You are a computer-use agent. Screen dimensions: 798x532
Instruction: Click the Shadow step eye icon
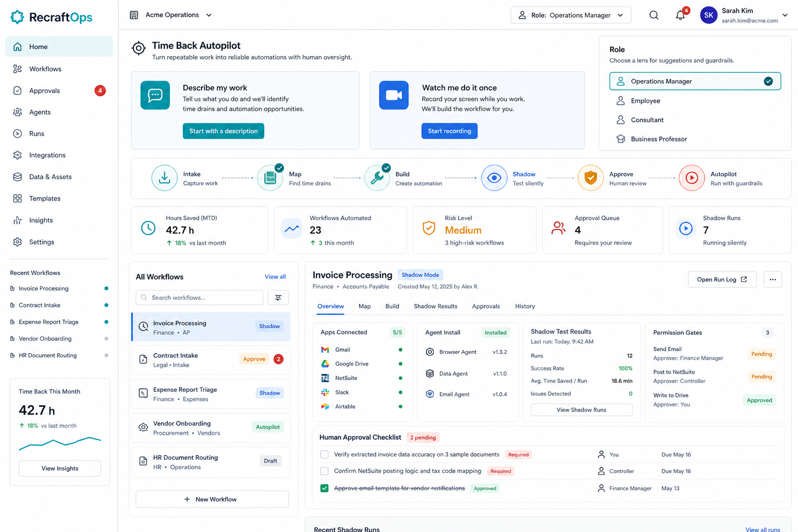click(494, 178)
